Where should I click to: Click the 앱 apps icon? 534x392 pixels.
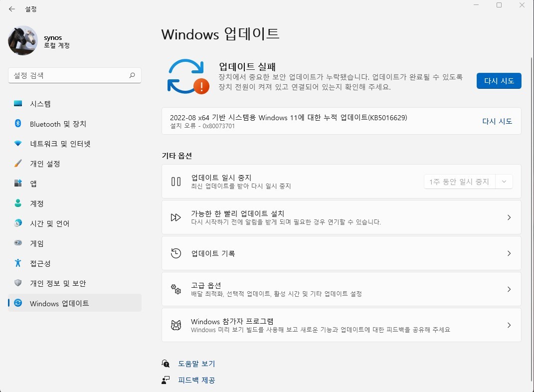pyautogui.click(x=18, y=183)
